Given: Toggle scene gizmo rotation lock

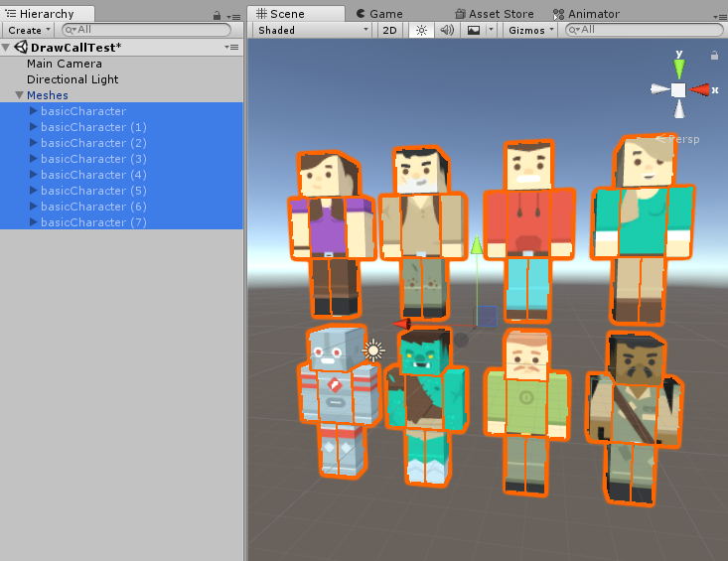Looking at the screenshot, I should click(x=714, y=56).
